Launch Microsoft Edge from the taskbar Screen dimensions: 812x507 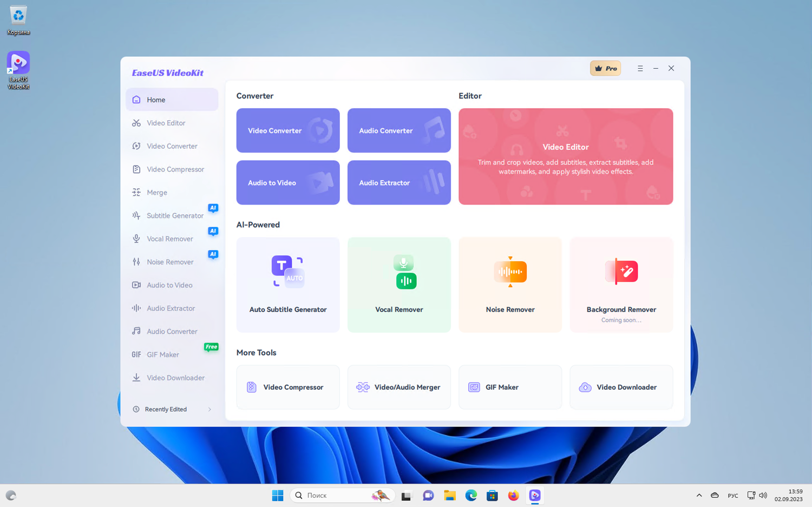click(x=471, y=495)
